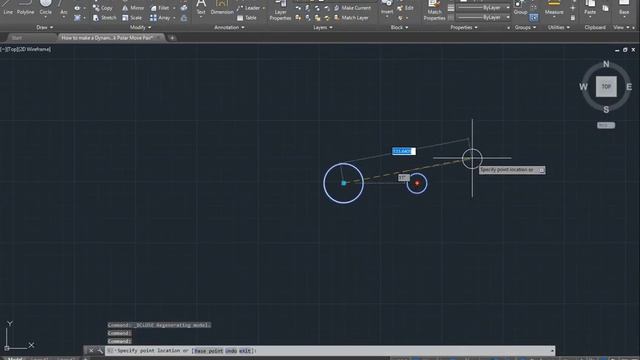Toggle the group selection icon in Groups

point(533,18)
